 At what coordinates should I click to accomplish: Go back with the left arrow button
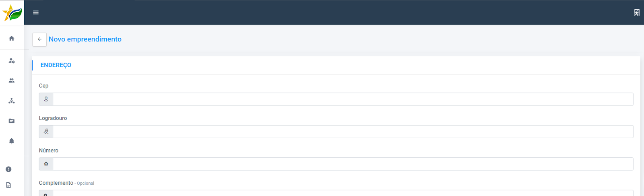[x=39, y=39]
